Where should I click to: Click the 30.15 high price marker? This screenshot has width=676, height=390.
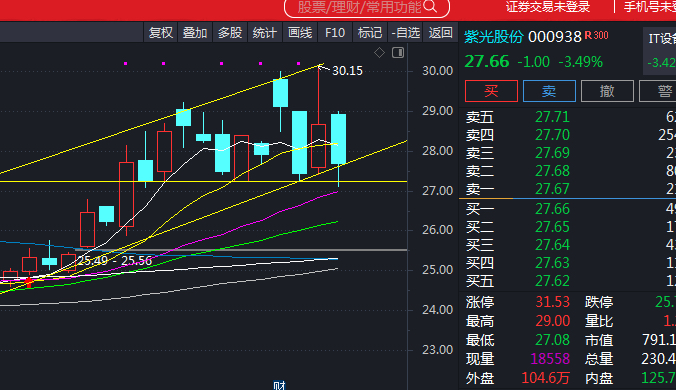[347, 71]
